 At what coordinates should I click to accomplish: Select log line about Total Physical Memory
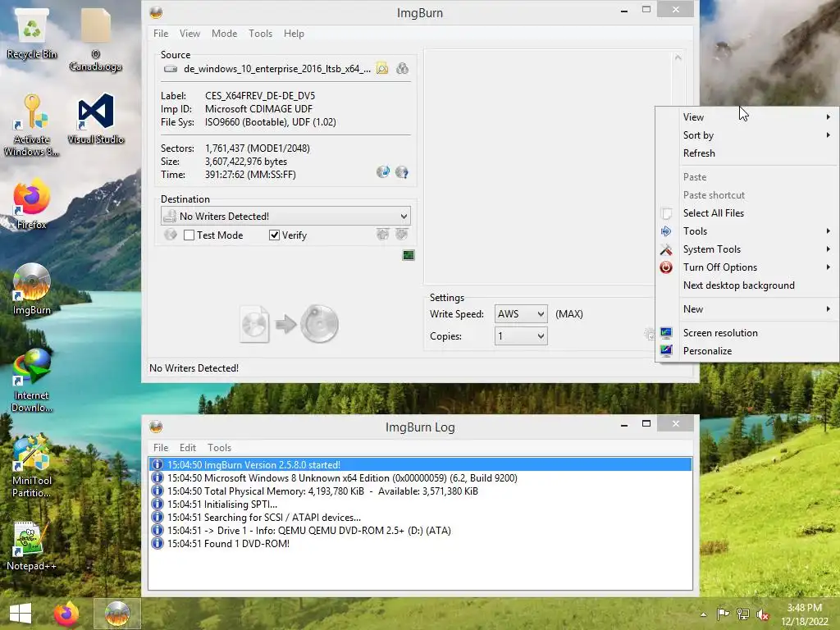(x=420, y=491)
